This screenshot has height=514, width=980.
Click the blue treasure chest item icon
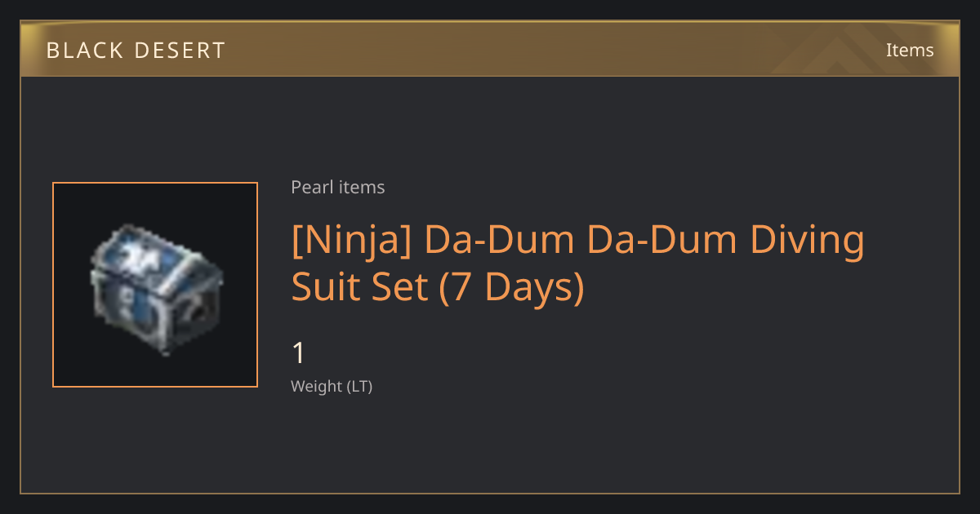click(155, 285)
